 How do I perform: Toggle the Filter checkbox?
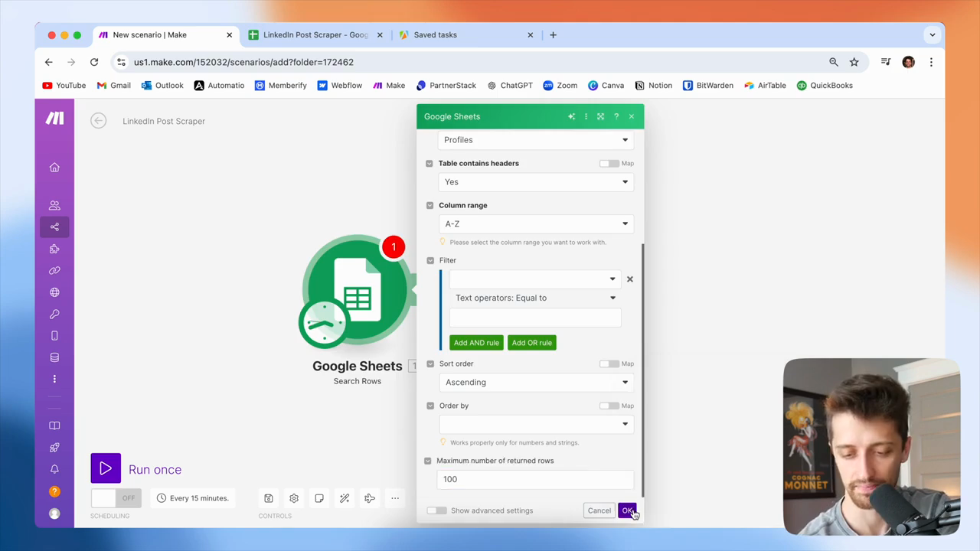pos(430,260)
